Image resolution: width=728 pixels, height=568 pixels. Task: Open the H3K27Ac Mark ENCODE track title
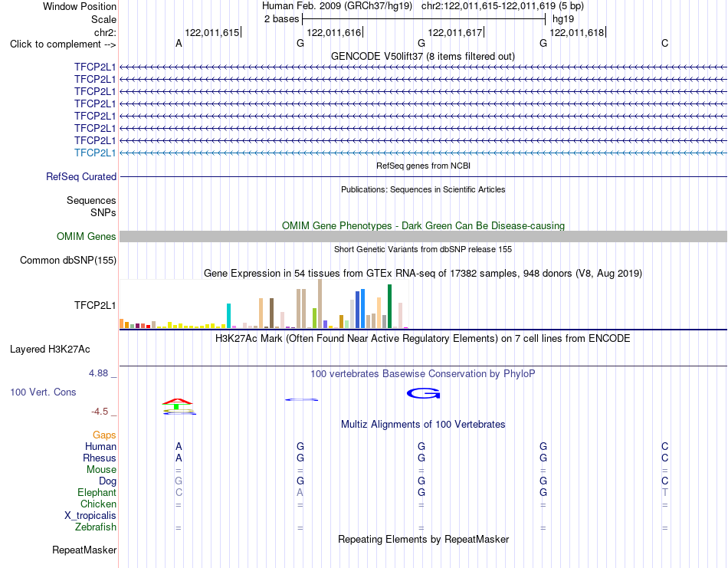[423, 339]
